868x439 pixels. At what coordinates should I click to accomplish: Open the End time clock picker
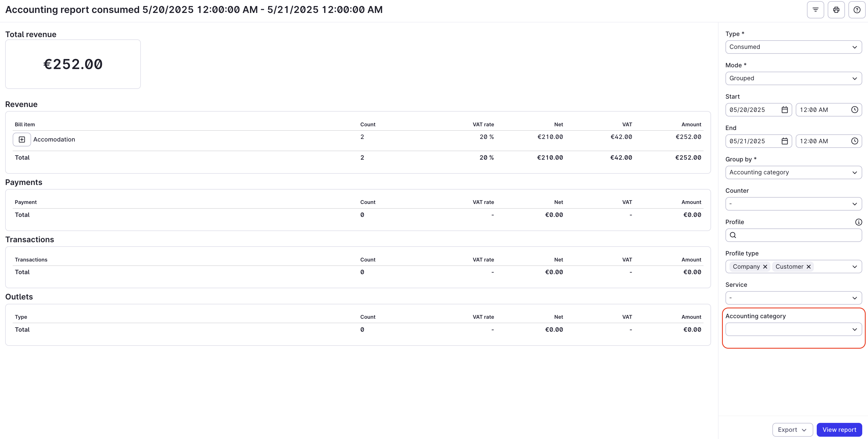coord(854,141)
